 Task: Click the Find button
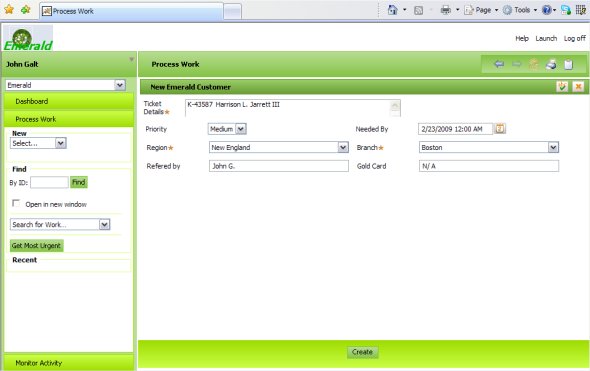pos(79,182)
